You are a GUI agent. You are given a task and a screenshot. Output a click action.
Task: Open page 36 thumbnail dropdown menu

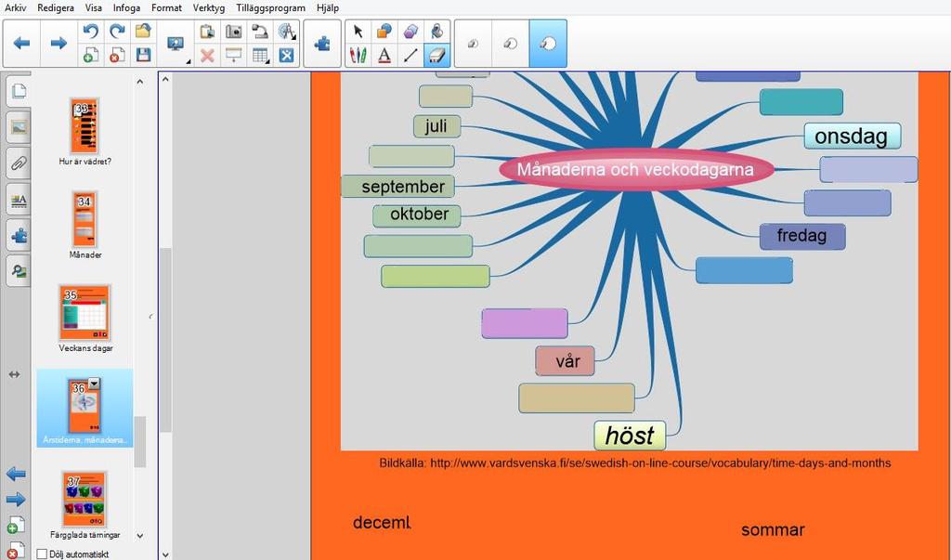(x=94, y=384)
